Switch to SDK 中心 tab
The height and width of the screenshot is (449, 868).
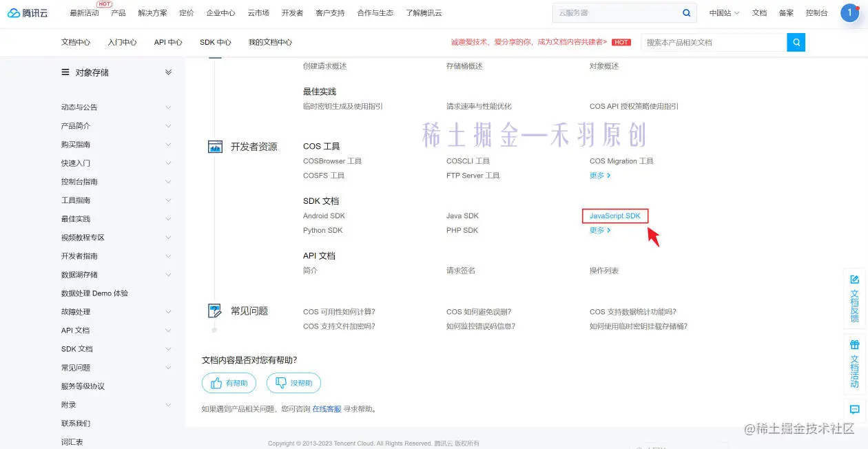[x=216, y=42]
